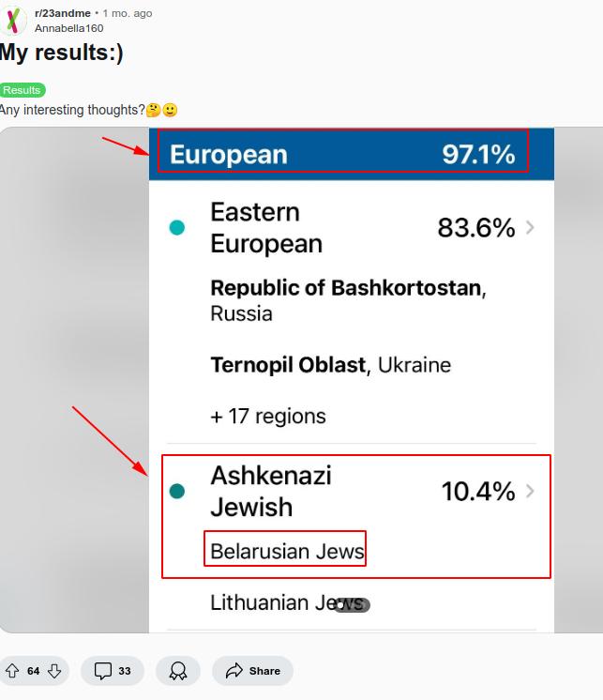
Task: Click the Share arrow icon
Action: (x=234, y=671)
